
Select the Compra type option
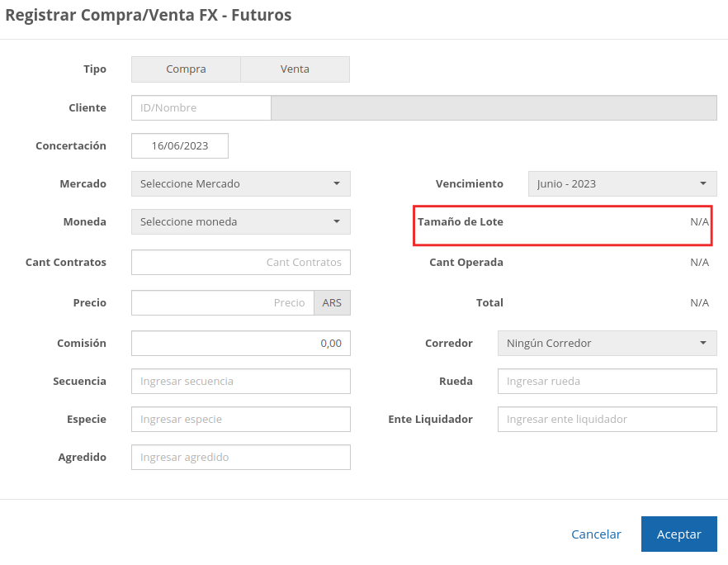point(186,69)
